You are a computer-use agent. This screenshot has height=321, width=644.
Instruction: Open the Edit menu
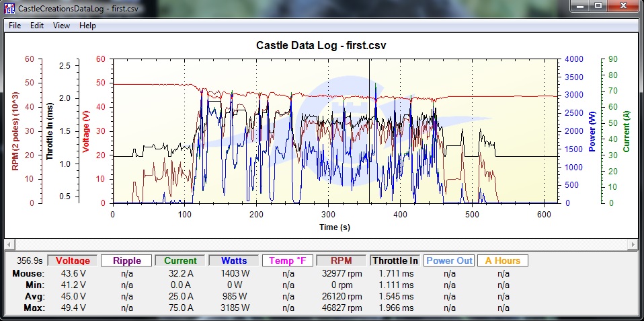pyautogui.click(x=37, y=26)
